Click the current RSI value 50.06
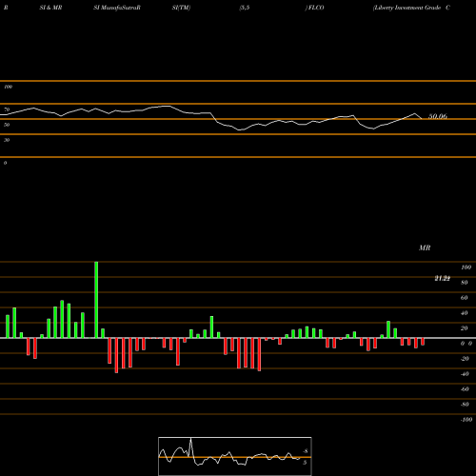476x476 pixels. [x=438, y=116]
